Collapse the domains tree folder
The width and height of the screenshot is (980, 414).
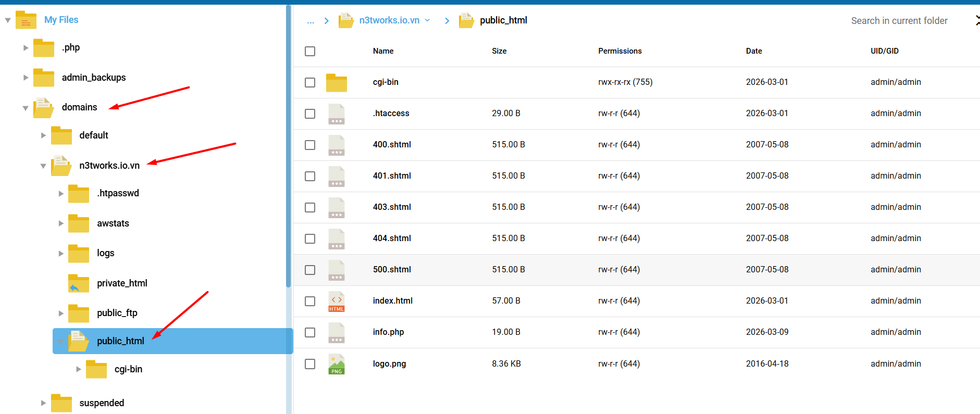(26, 108)
